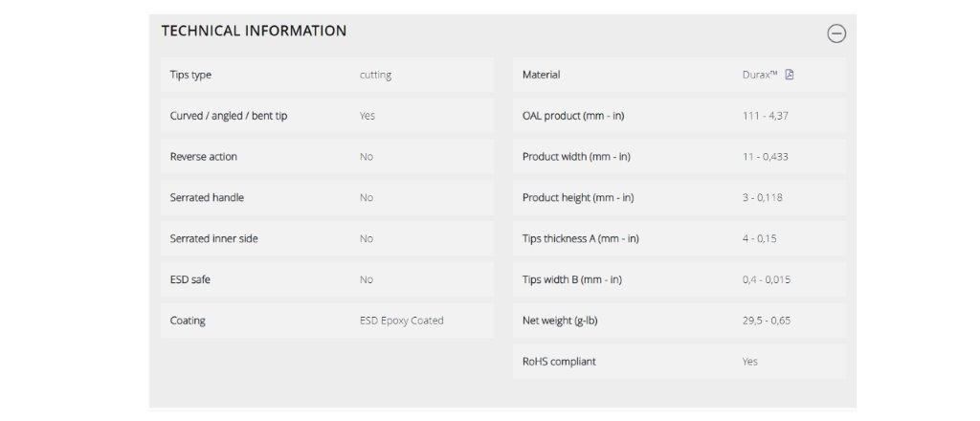This screenshot has height=421, width=980.
Task: Select the Tips thickness A row
Action: tap(679, 238)
